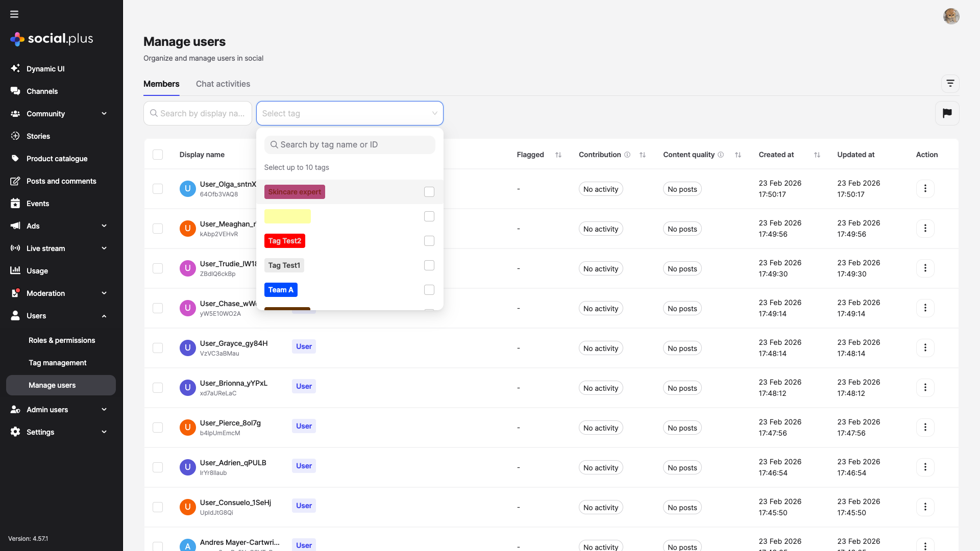Open Tag management from the sidebar
980x551 pixels.
[57, 363]
